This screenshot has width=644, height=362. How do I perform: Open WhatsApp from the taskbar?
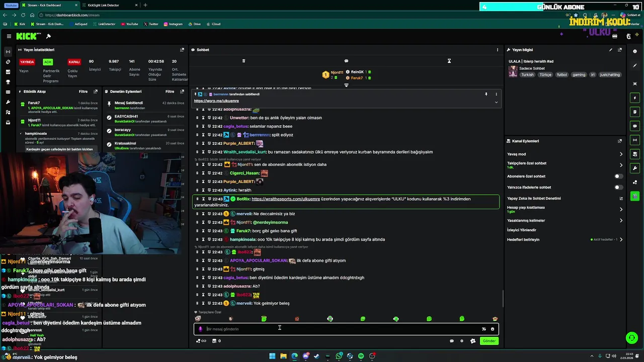pos(339,356)
